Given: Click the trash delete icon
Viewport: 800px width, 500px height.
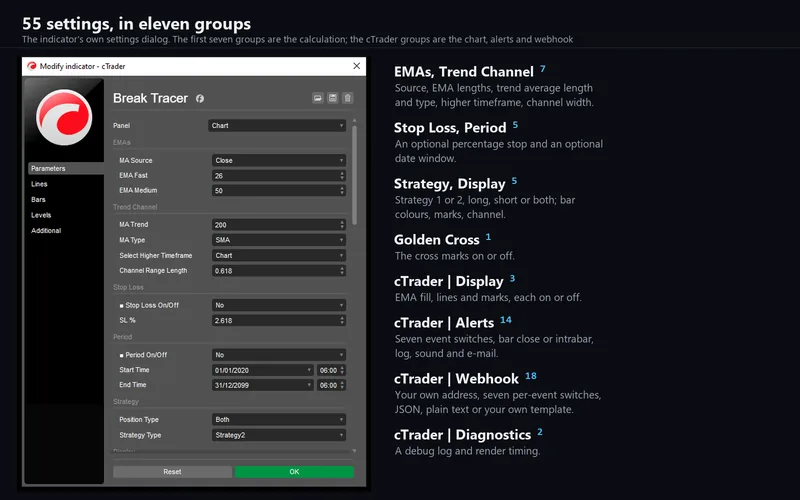Looking at the screenshot, I should tap(347, 98).
